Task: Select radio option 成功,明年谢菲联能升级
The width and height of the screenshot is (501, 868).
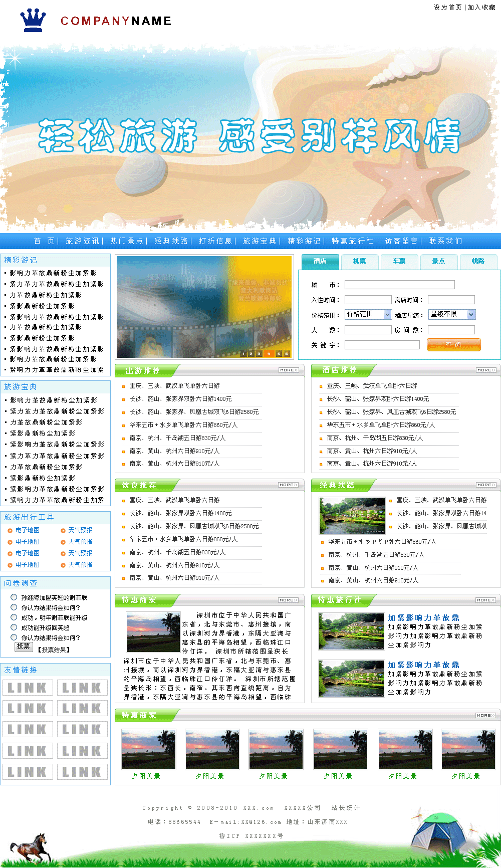Action: click(x=14, y=617)
